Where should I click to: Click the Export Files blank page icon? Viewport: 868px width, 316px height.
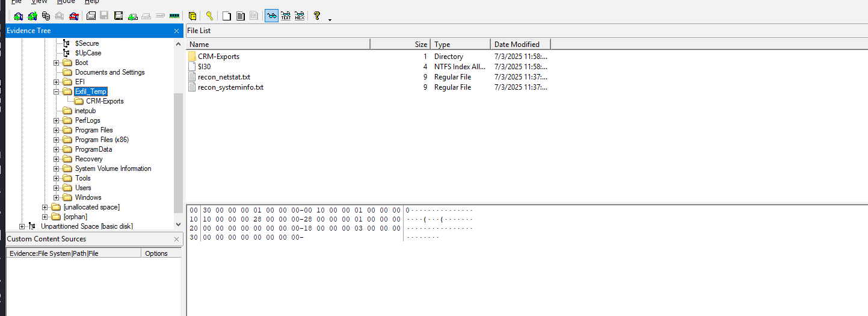(x=227, y=16)
